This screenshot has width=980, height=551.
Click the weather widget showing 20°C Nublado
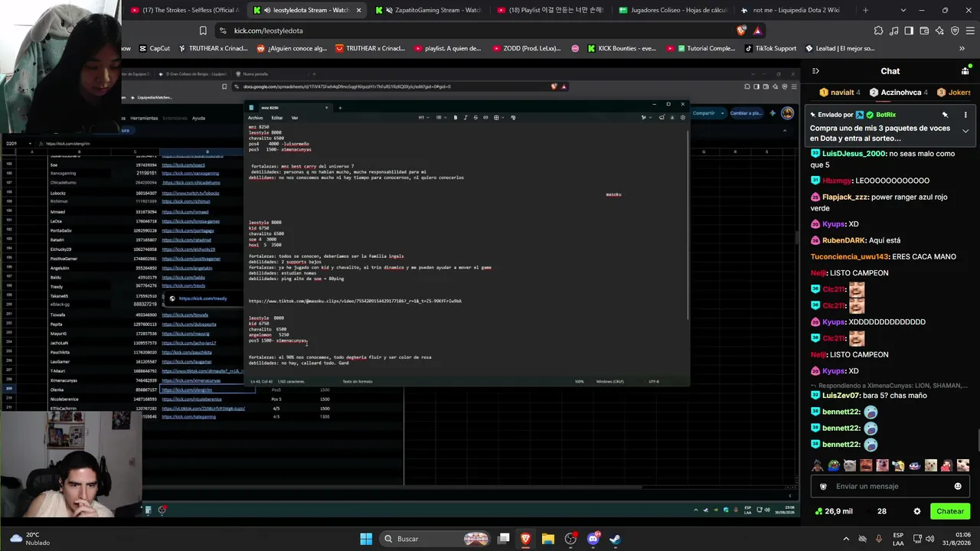[31, 539]
